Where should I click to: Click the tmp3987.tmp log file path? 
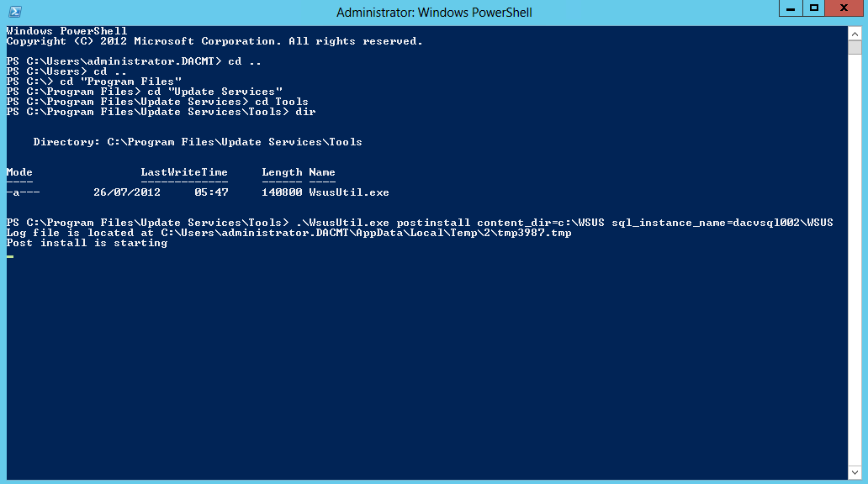coord(366,233)
